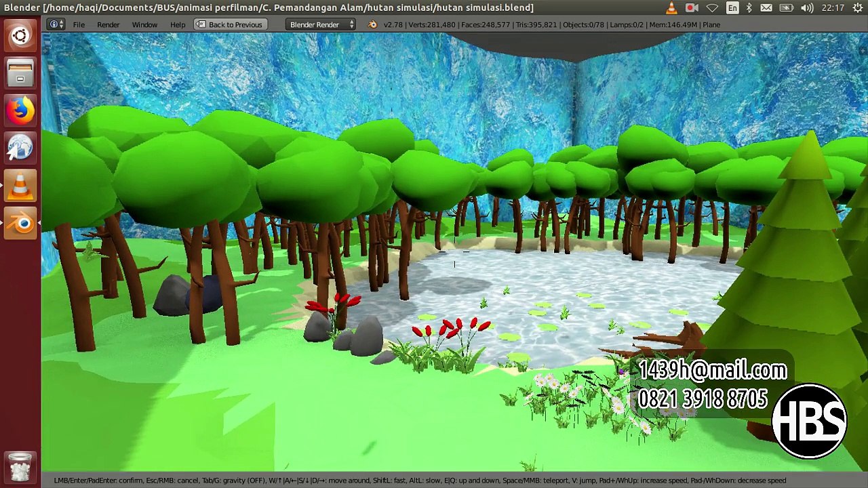
Task: Click the screen recorder tray indicator
Action: pyautogui.click(x=692, y=7)
